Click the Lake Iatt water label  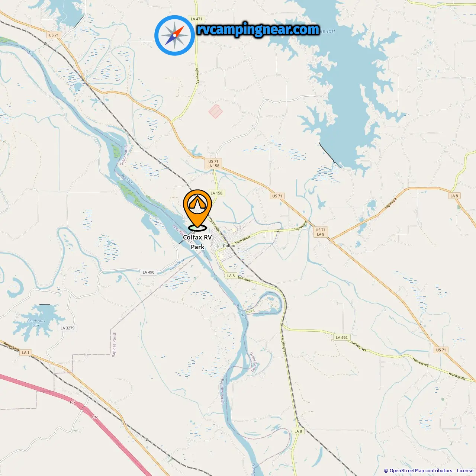328,31
